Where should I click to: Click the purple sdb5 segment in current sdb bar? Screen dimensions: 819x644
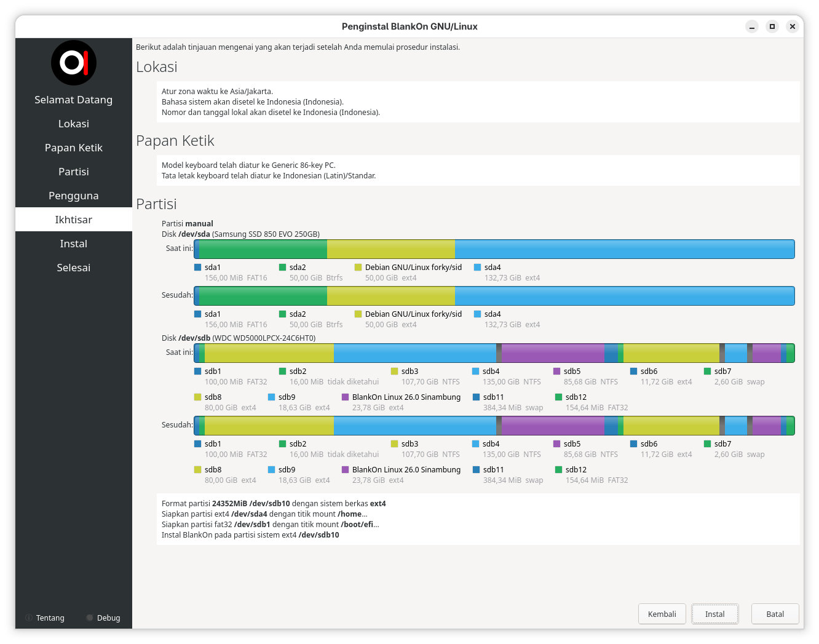[x=553, y=353]
